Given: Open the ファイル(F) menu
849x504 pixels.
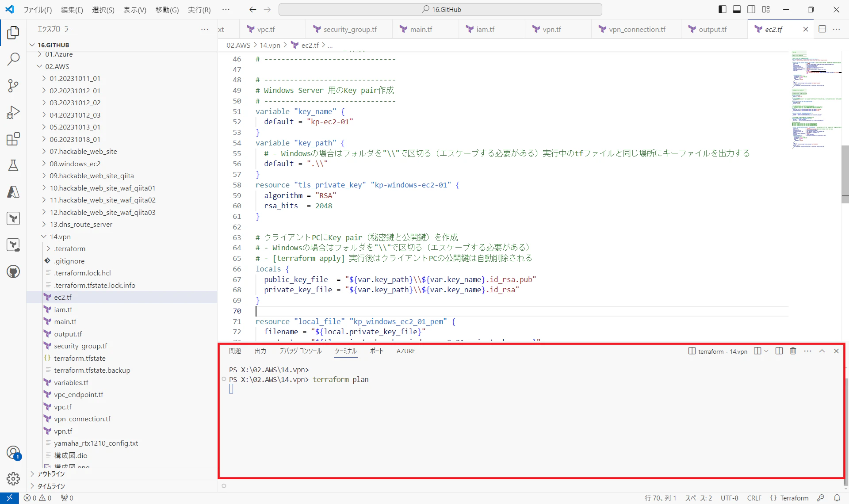Looking at the screenshot, I should pos(38,10).
